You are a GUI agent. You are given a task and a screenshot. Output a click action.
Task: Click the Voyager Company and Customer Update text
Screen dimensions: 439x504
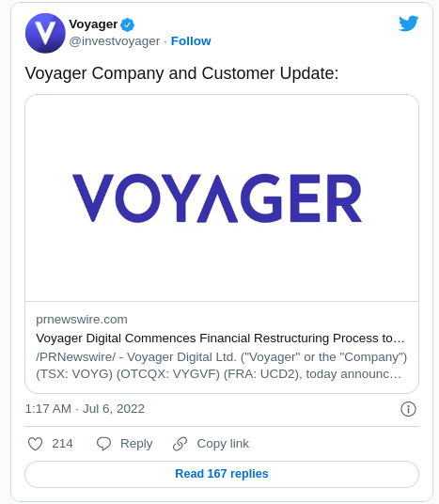[182, 73]
